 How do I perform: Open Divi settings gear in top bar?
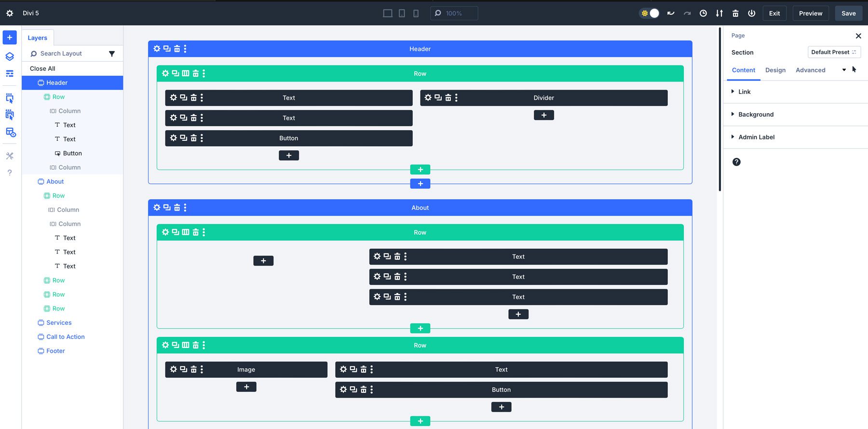click(x=10, y=13)
